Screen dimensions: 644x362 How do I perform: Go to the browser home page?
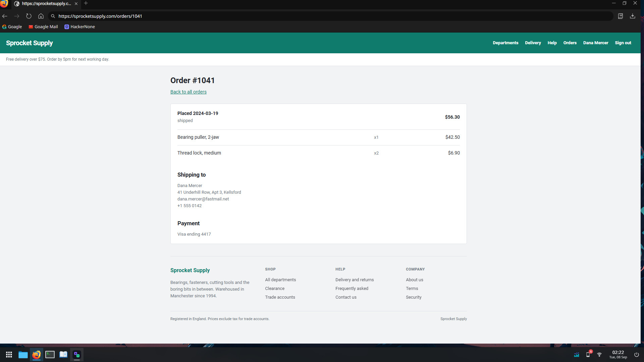click(41, 16)
